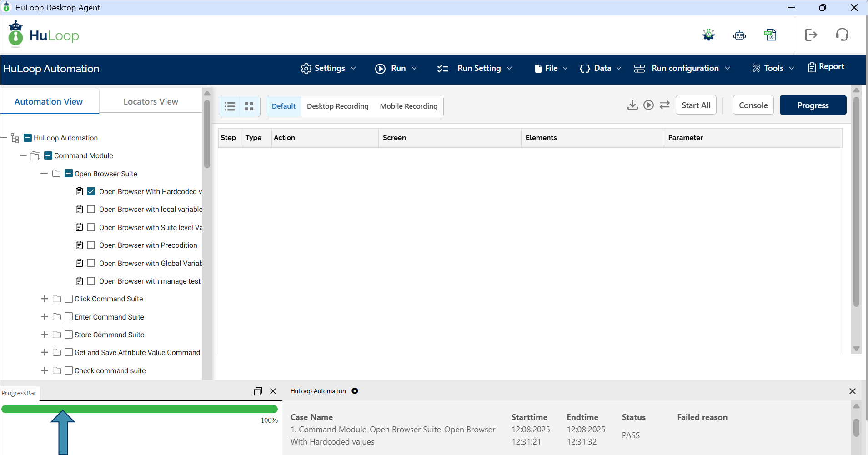Expand the Enter Command Suite node
This screenshot has width=868, height=455.
[45, 317]
